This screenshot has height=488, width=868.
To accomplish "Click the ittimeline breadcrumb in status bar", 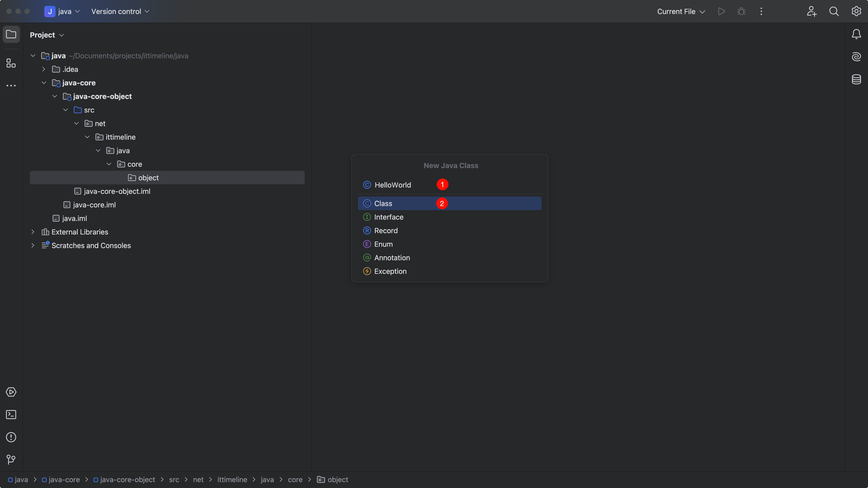I will [x=232, y=480].
